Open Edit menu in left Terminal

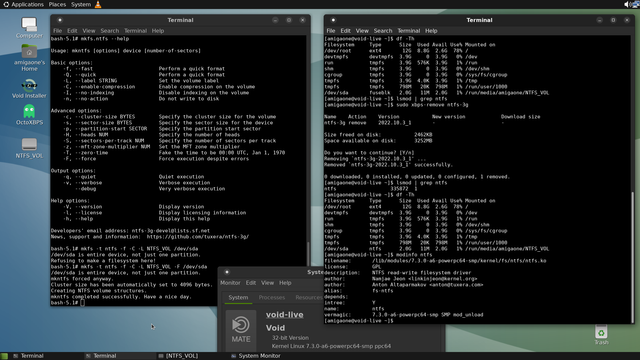[x=72, y=31]
